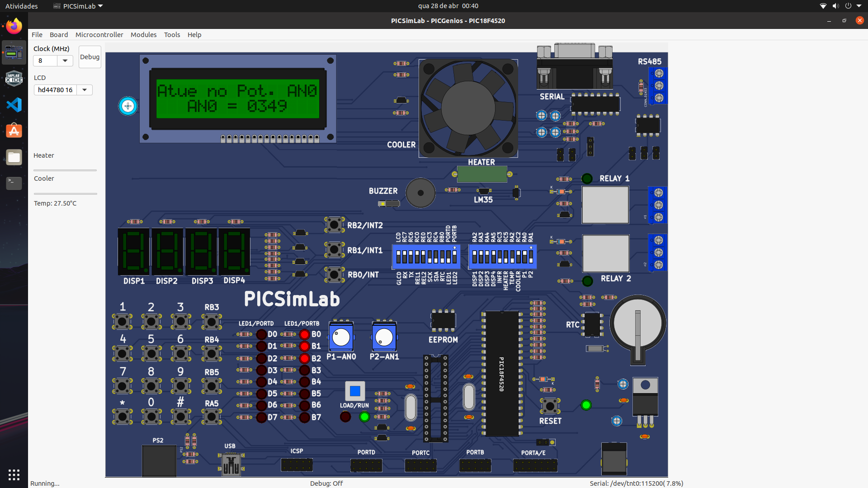Viewport: 868px width, 488px height.
Task: Push the RB0/INT tactile button
Action: coord(335,274)
